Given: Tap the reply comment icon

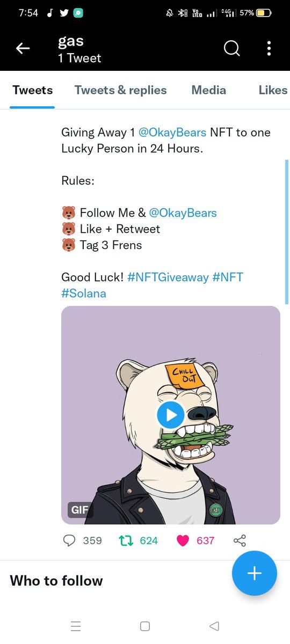Looking at the screenshot, I should (69, 540).
